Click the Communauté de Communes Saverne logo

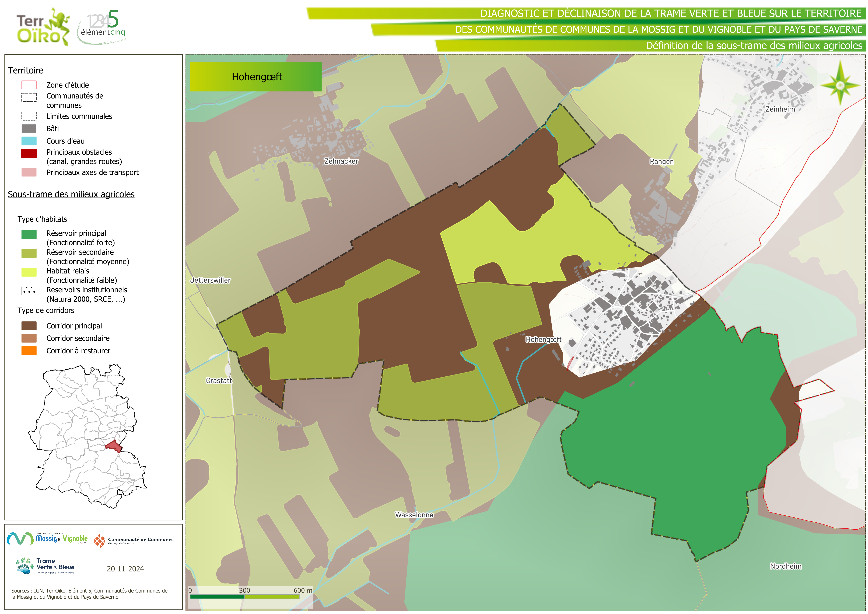pyautogui.click(x=134, y=541)
